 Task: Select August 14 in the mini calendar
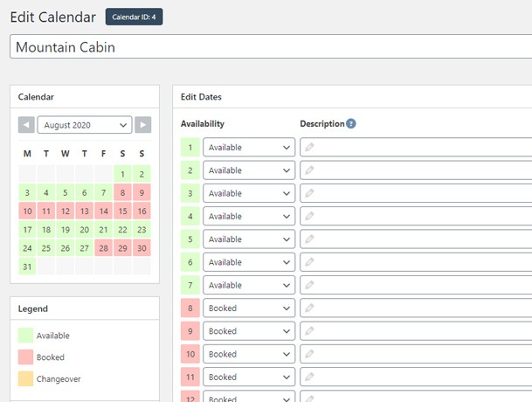103,211
